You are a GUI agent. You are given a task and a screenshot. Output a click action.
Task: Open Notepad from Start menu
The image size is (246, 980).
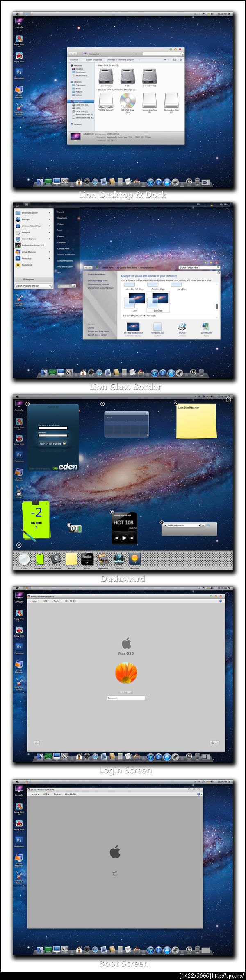point(32,233)
